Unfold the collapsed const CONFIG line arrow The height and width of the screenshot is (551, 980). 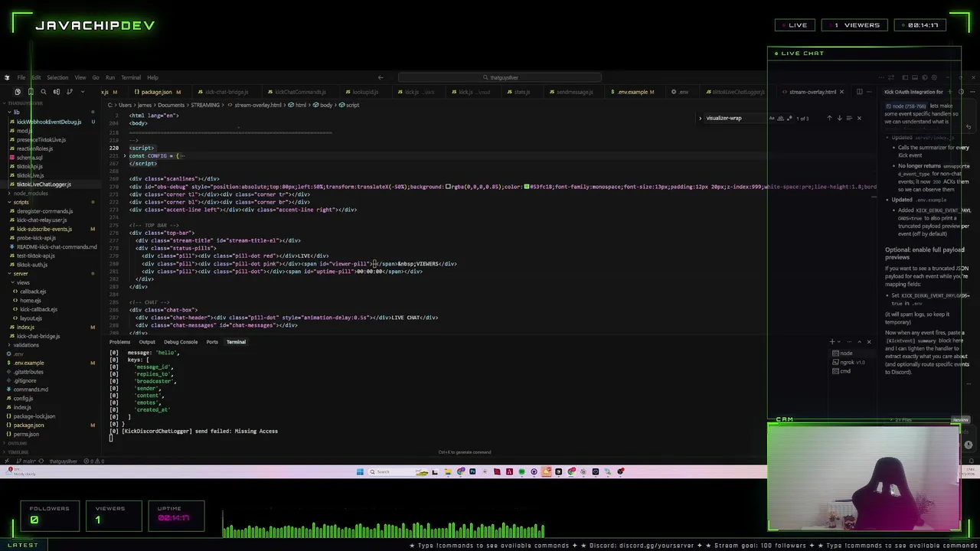125,156
